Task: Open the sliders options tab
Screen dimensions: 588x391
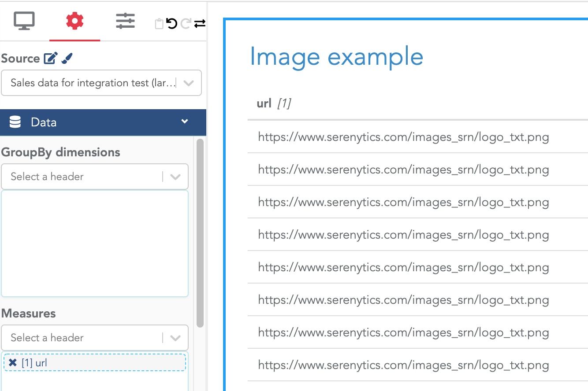Action: [x=125, y=21]
